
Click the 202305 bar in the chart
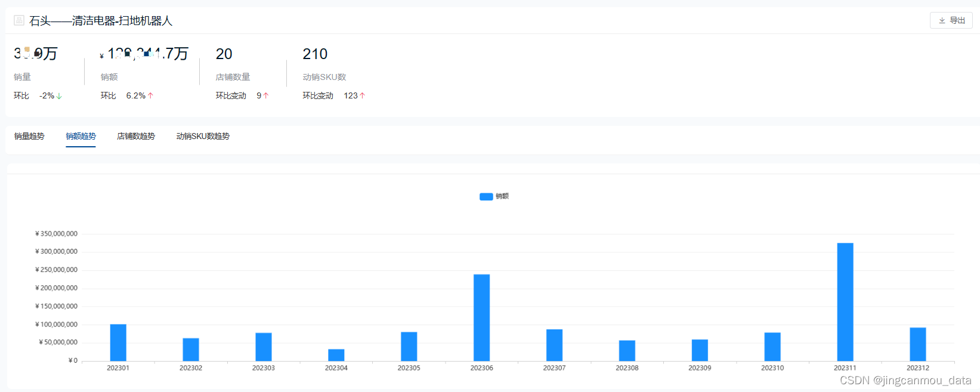pyautogui.click(x=409, y=347)
